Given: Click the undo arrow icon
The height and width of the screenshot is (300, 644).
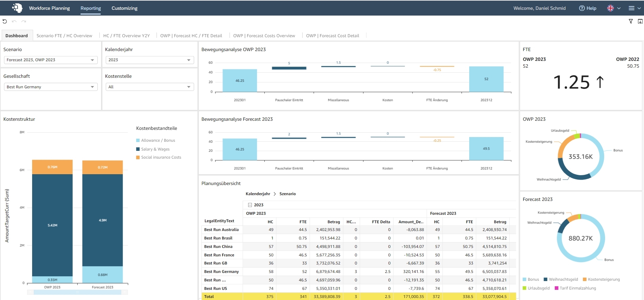Looking at the screenshot, I should tap(14, 21).
